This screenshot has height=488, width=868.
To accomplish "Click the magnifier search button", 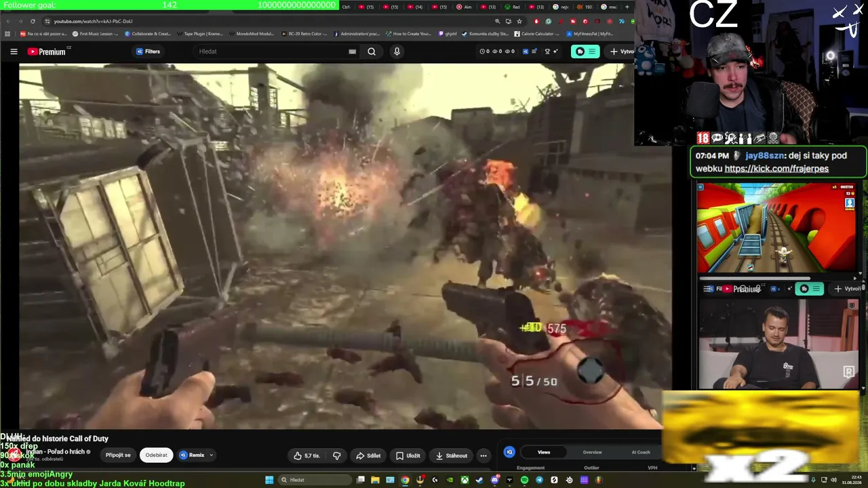I will [x=372, y=52].
